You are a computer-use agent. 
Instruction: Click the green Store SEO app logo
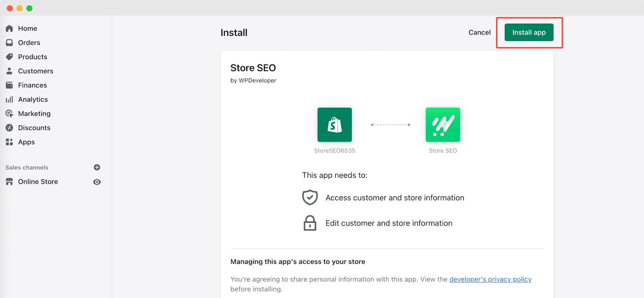443,125
